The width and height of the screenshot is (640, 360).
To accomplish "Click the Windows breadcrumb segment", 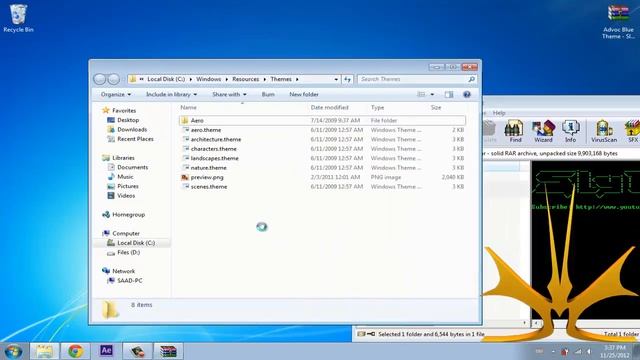I will tap(208, 79).
